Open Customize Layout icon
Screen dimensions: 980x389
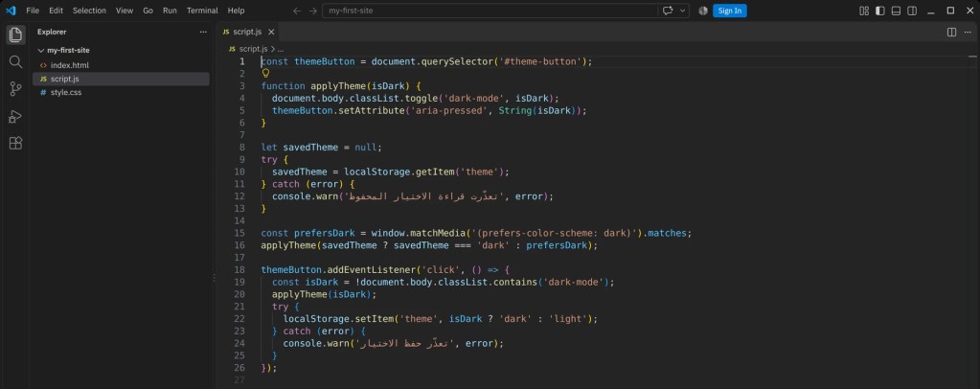click(x=864, y=11)
